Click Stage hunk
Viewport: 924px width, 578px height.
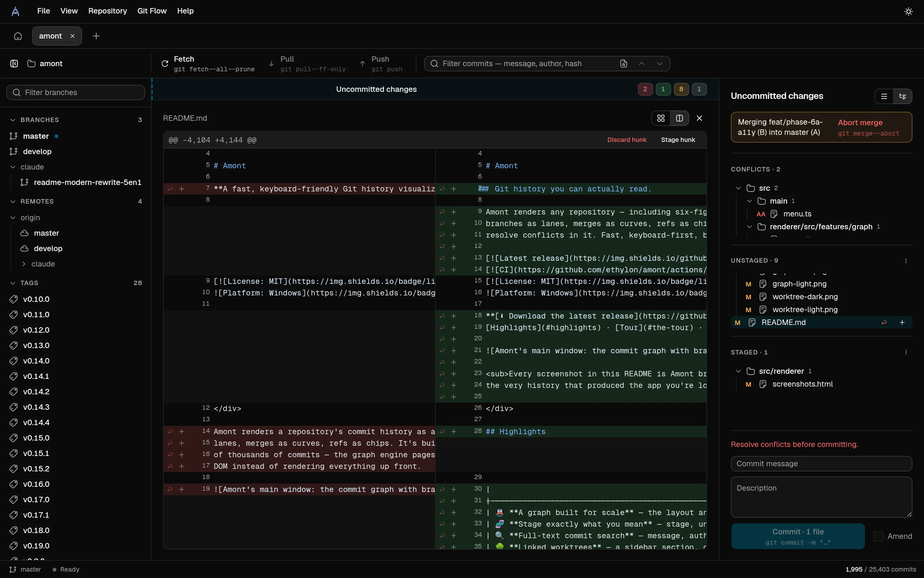678,140
